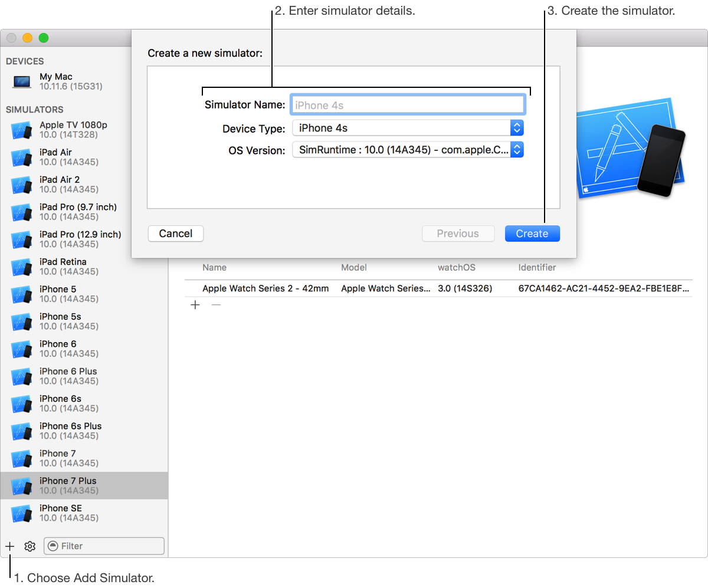708x588 pixels.
Task: Select the iPhone 5s label in sidebar
Action: coord(60,317)
